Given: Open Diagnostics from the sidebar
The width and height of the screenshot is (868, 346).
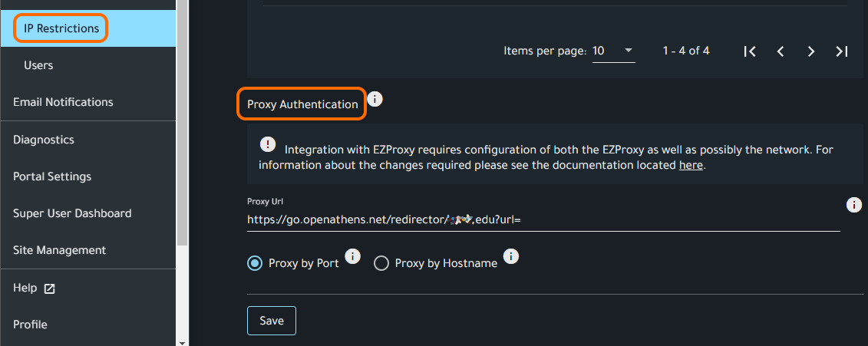Looking at the screenshot, I should 44,140.
